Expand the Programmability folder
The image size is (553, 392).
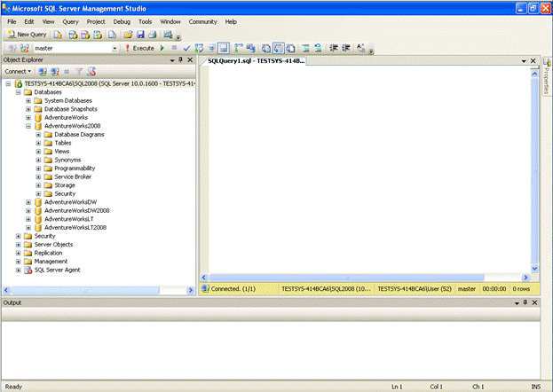tap(38, 169)
